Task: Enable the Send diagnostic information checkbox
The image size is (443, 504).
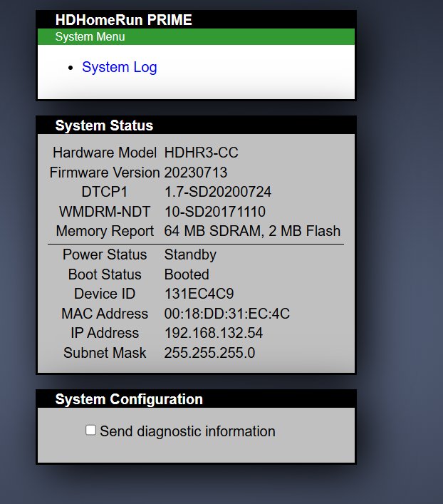Action: (90, 430)
